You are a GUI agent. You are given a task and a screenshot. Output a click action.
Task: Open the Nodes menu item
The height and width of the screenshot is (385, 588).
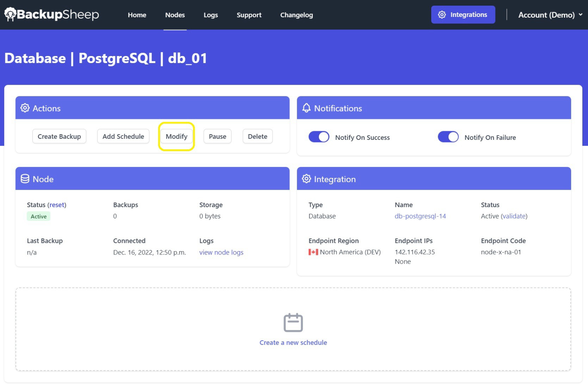pyautogui.click(x=175, y=15)
